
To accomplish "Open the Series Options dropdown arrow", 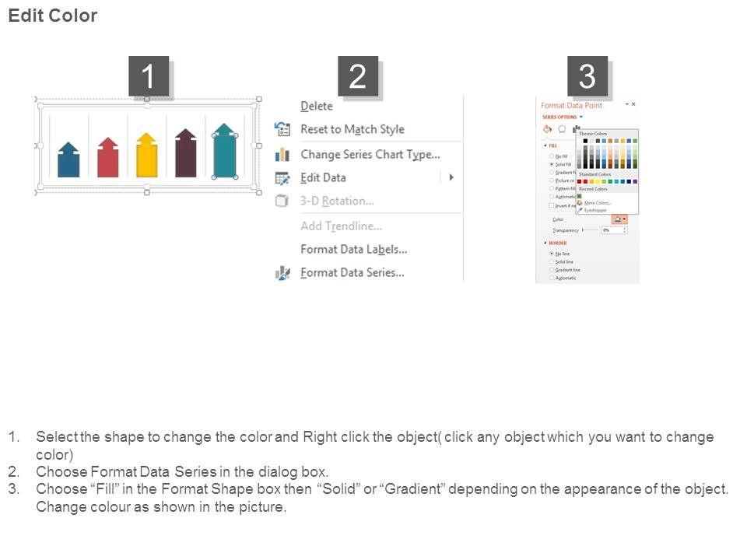I will [580, 117].
